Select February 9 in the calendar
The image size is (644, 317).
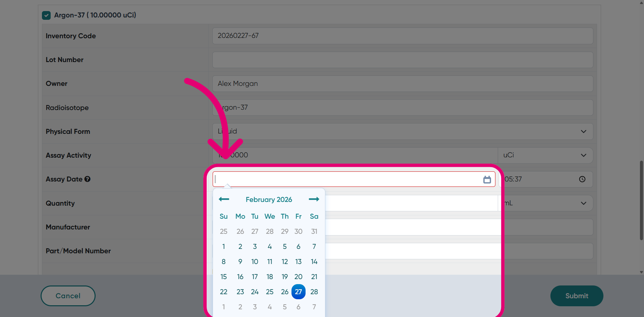click(240, 262)
